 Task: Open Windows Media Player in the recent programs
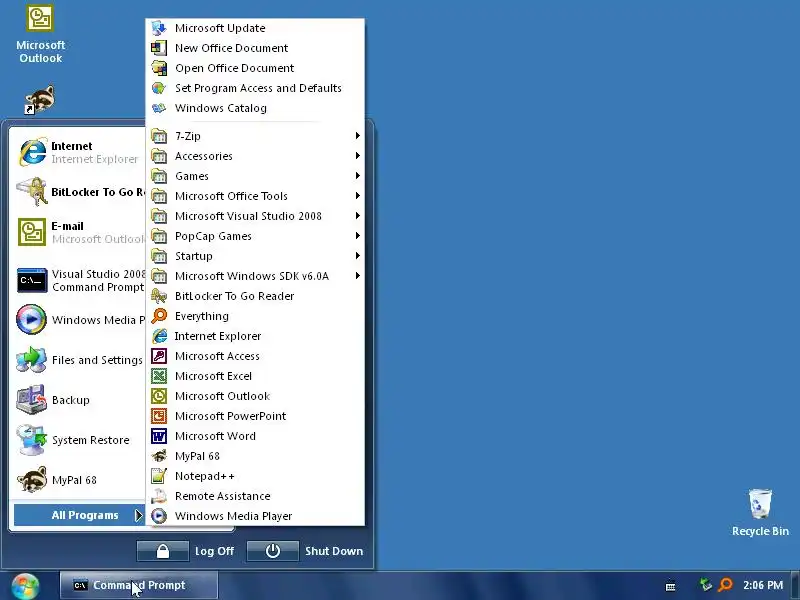coord(79,320)
